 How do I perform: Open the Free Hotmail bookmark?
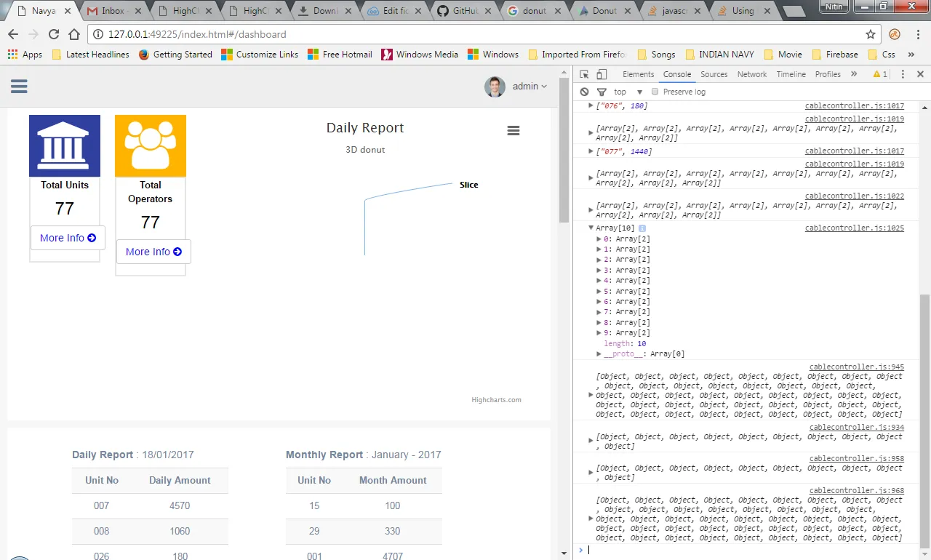tap(340, 55)
